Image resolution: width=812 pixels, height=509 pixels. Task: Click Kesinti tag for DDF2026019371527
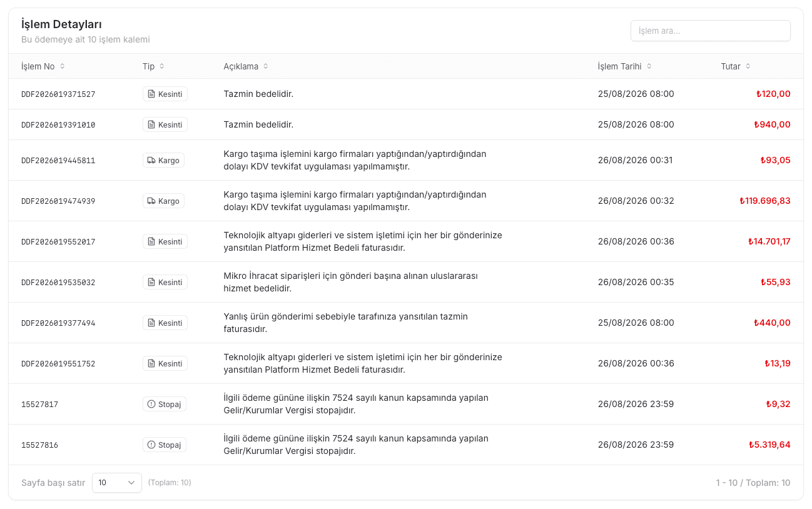[x=165, y=94]
